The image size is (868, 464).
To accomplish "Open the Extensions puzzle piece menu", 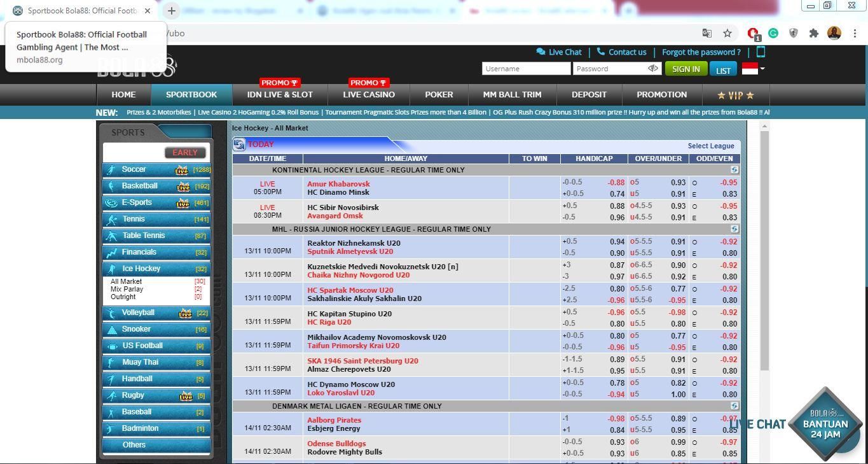I will tap(813, 33).
